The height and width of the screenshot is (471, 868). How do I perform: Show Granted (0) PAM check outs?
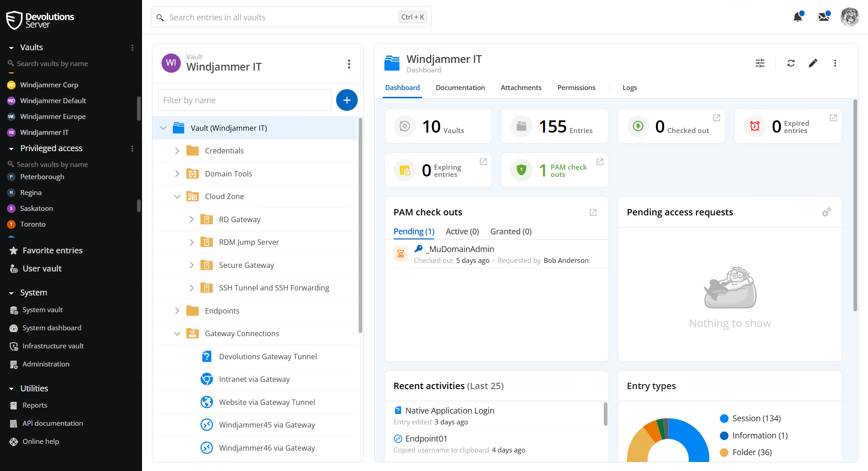coord(511,232)
